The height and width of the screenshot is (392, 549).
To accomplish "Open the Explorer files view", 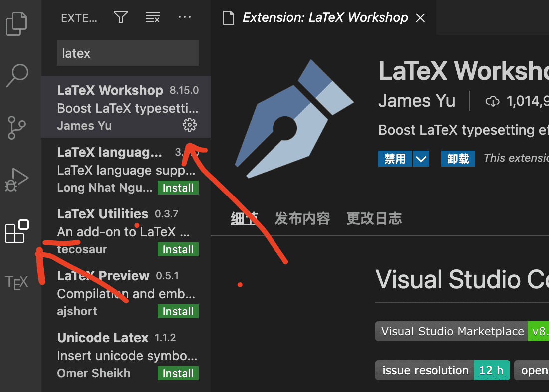I will pyautogui.click(x=16, y=24).
